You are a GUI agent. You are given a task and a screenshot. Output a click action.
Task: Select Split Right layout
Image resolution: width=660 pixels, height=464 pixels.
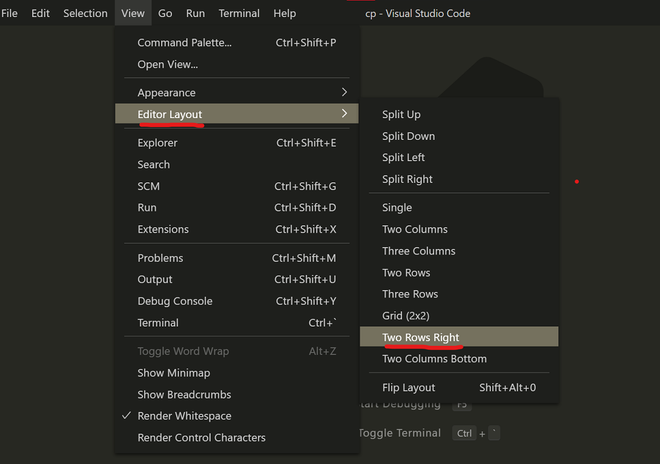coord(459,179)
